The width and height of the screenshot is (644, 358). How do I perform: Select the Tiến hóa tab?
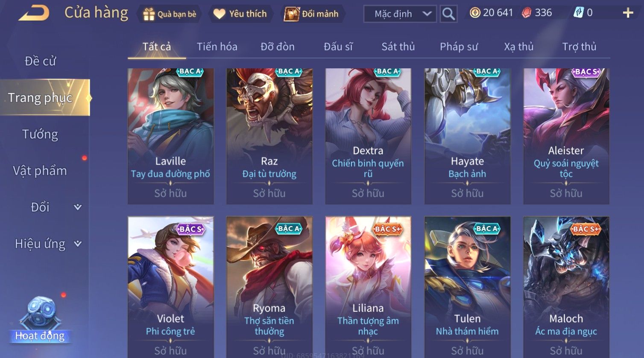coord(217,47)
